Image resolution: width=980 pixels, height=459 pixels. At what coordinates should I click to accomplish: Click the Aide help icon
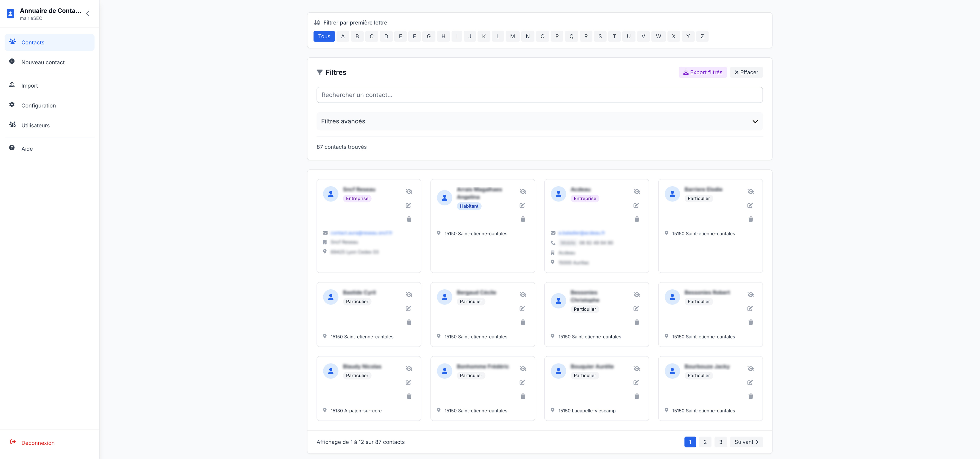click(12, 148)
